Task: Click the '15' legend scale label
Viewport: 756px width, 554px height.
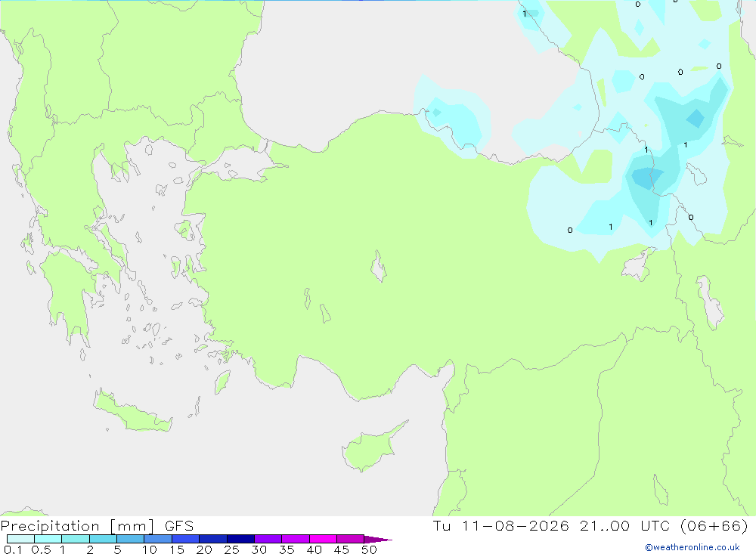Action: (177, 549)
